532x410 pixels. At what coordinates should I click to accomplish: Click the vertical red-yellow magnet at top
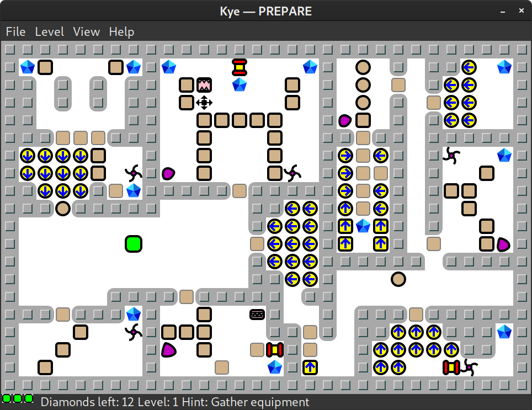[239, 67]
